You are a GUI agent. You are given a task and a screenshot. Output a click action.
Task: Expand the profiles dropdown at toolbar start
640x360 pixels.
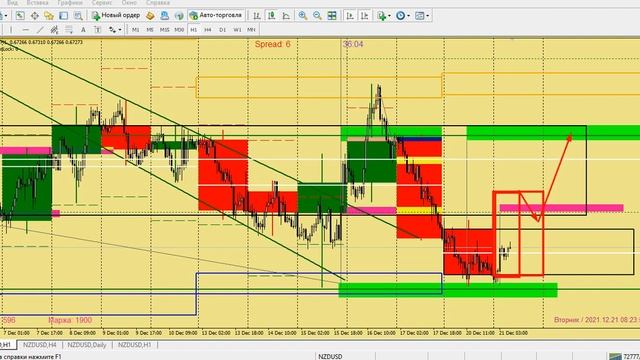[x=5, y=16]
